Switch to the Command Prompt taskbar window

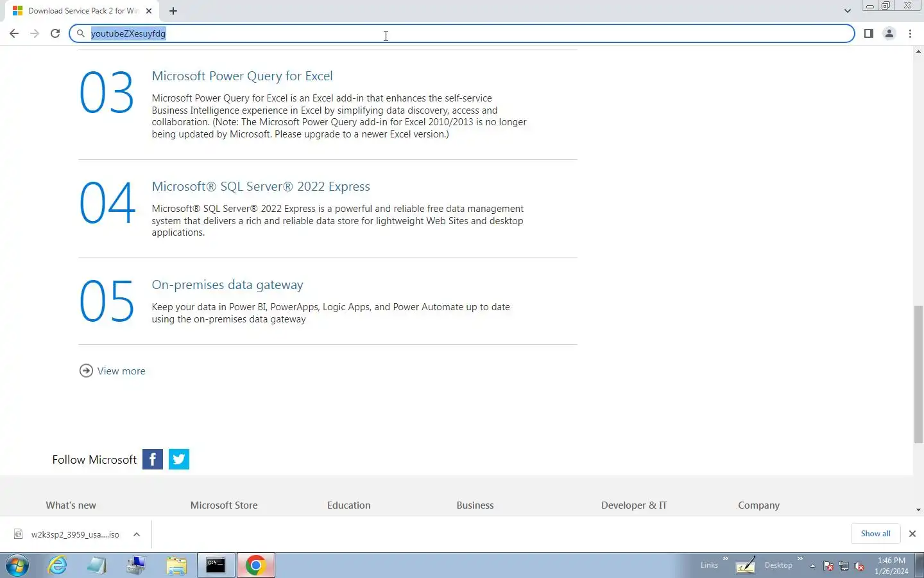click(x=216, y=566)
